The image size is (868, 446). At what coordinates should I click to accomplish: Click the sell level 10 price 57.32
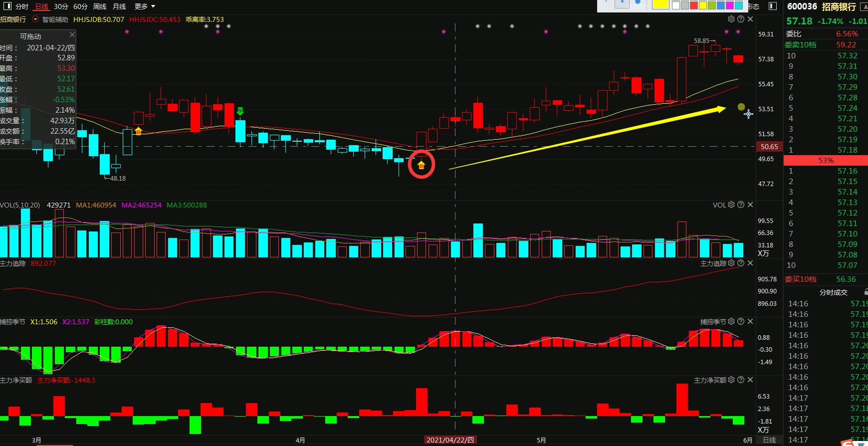[x=848, y=56]
